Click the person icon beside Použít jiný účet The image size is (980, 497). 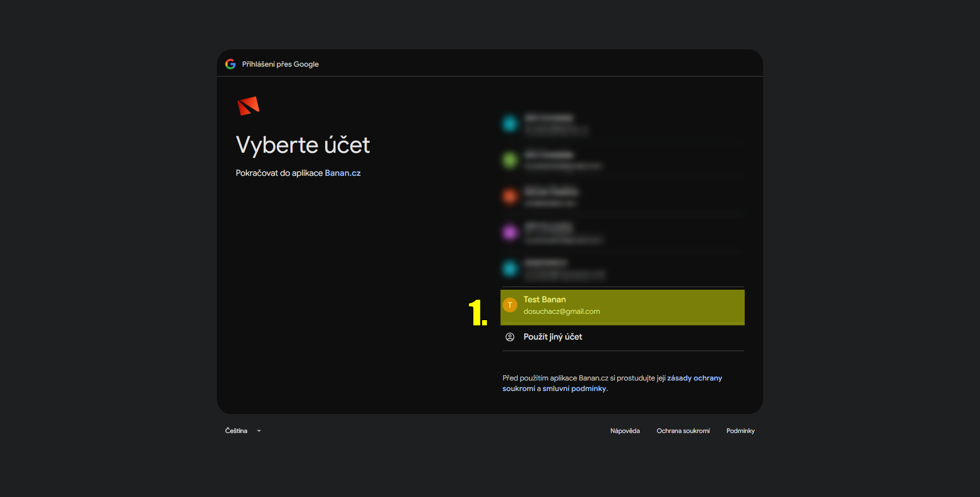(x=510, y=337)
